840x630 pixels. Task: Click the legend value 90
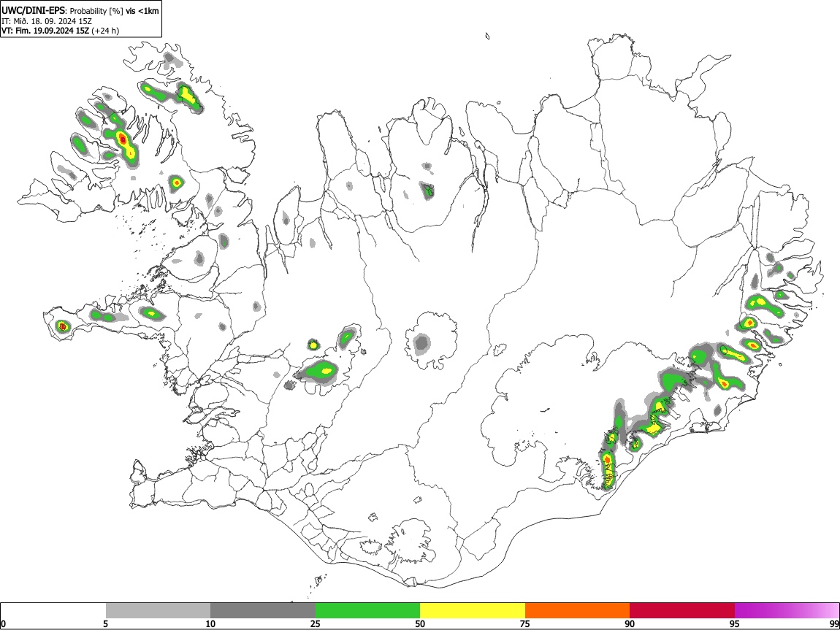(630, 623)
